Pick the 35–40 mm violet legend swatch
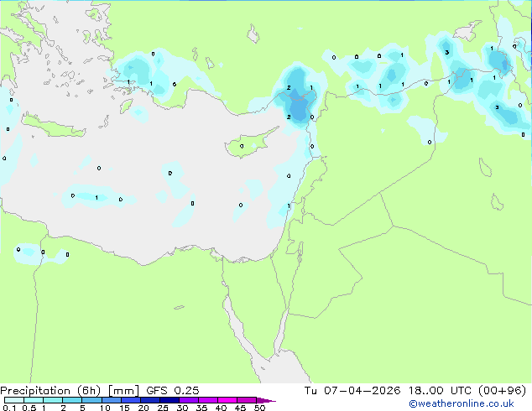Viewport: 532px width, 411px height. click(x=208, y=400)
